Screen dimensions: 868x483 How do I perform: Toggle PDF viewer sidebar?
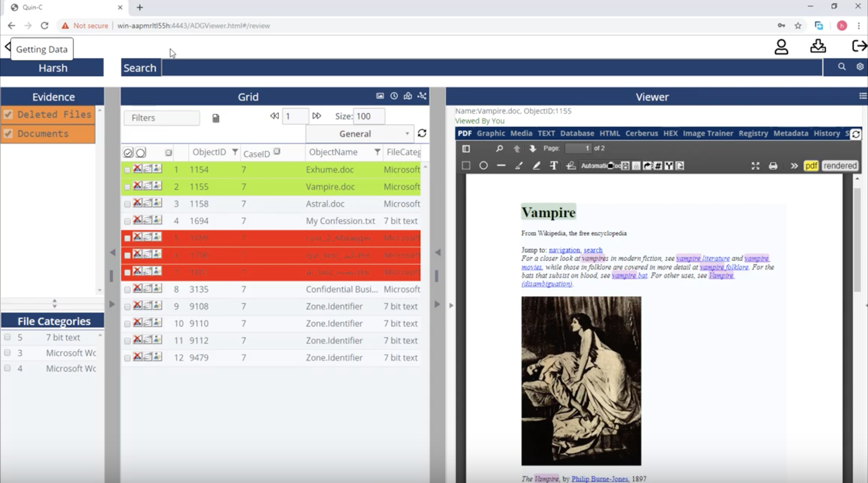(466, 148)
